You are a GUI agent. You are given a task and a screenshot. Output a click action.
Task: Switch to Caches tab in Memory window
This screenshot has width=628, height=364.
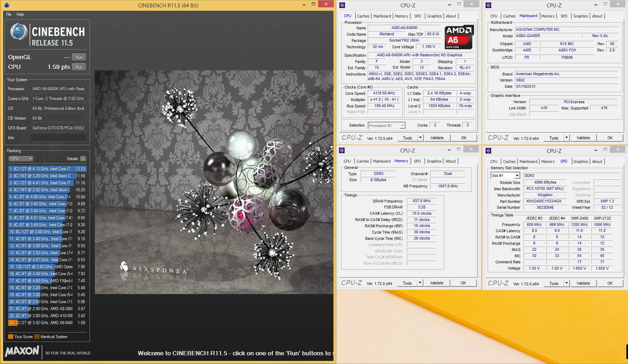point(363,161)
